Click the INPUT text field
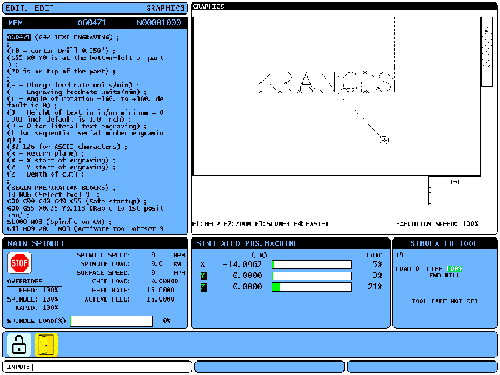 [x=97, y=367]
